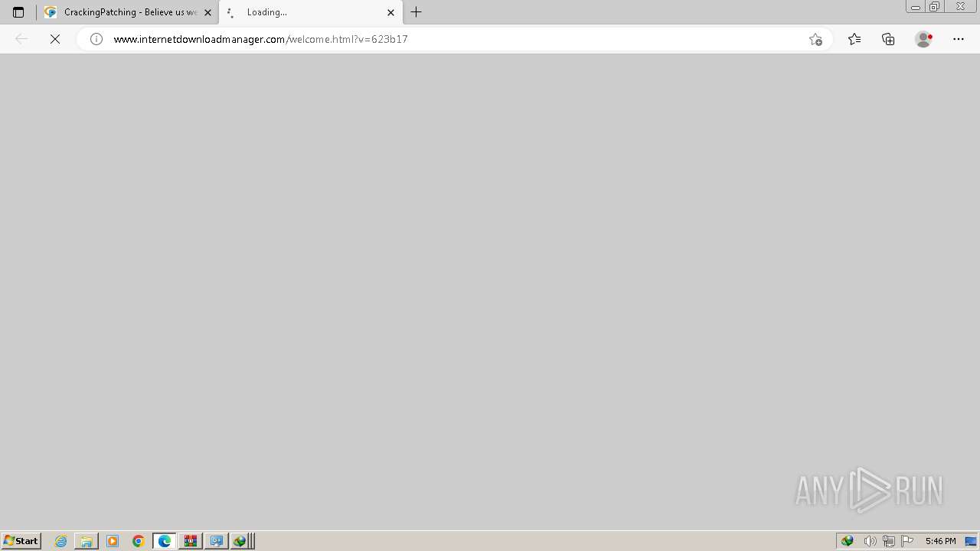Viewport: 980px width, 551px height.
Task: Open the Favorites list icon
Action: coord(854,39)
